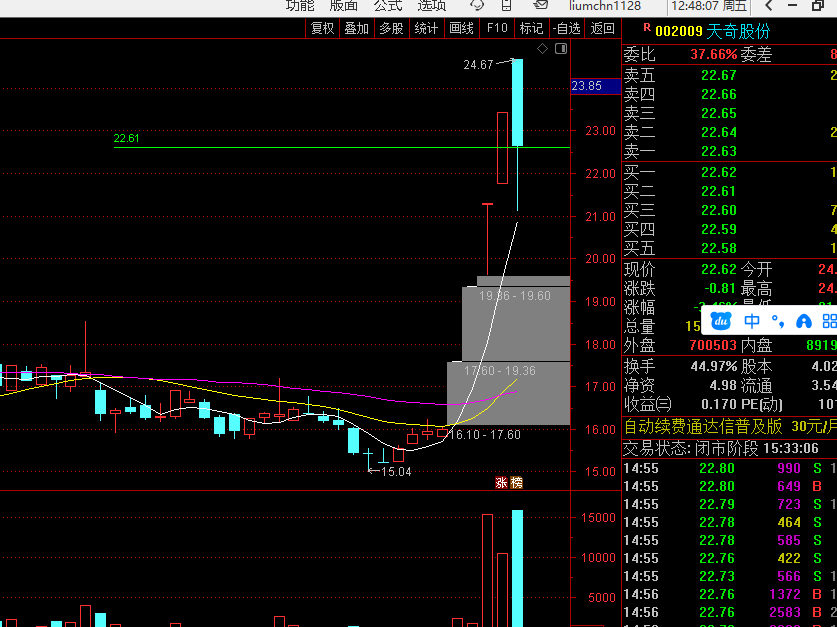Click 卖一 price 22.63

pyautogui.click(x=718, y=152)
